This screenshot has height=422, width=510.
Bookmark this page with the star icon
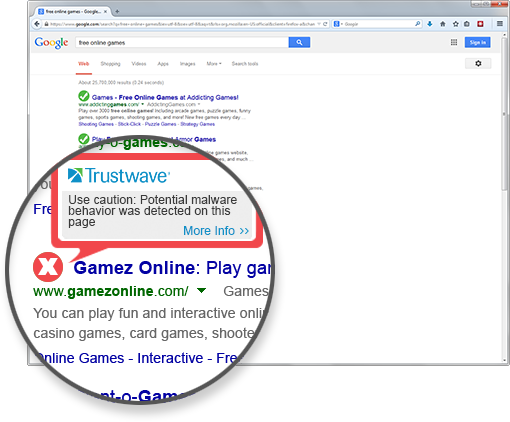[456, 24]
